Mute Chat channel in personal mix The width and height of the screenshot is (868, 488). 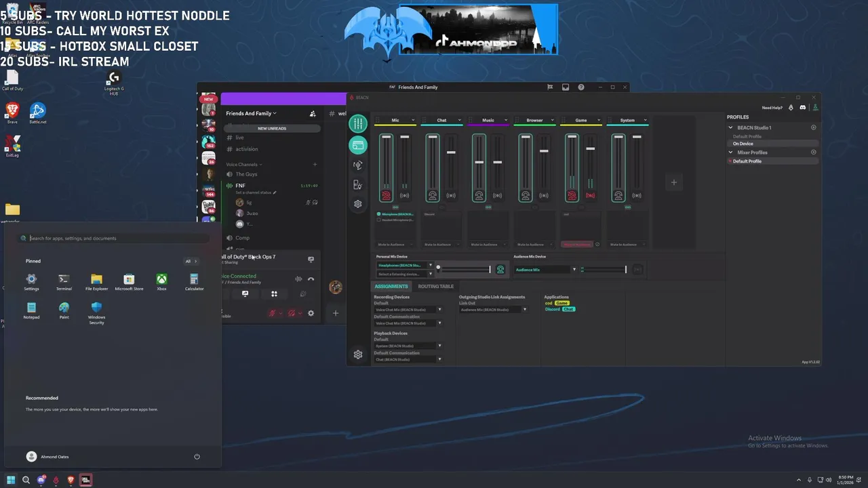(433, 195)
